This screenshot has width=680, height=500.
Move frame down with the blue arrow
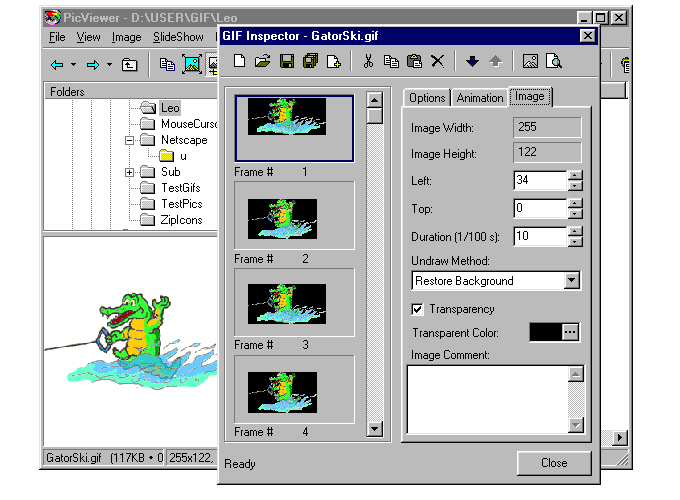(472, 61)
